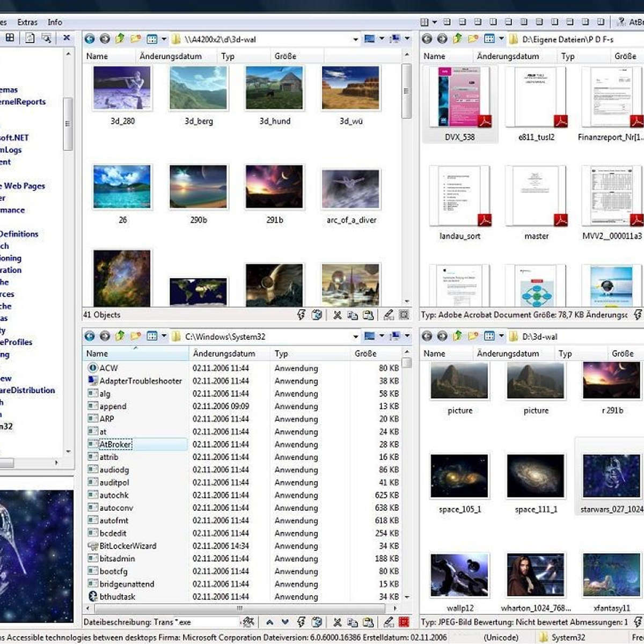644x644 pixels.
Task: Close the folder tree panel with X
Action: point(67,38)
